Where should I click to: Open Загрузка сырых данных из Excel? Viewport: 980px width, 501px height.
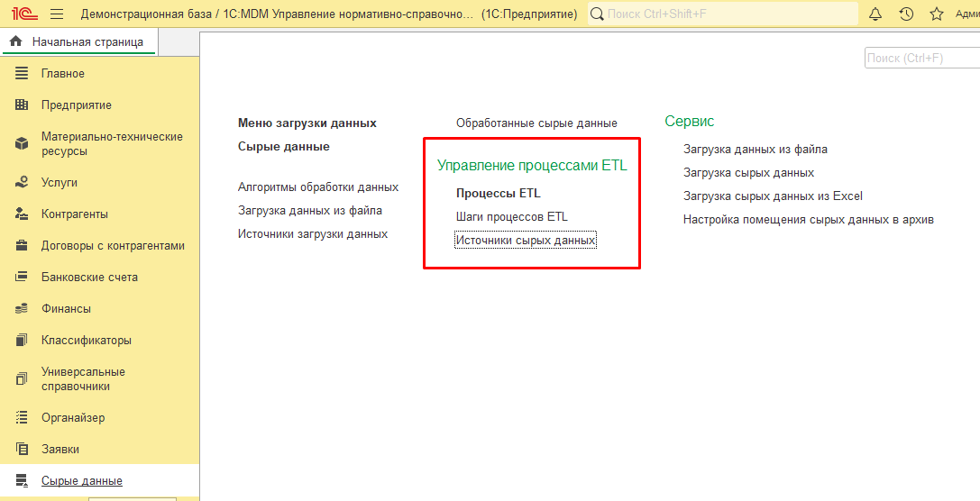pos(773,196)
